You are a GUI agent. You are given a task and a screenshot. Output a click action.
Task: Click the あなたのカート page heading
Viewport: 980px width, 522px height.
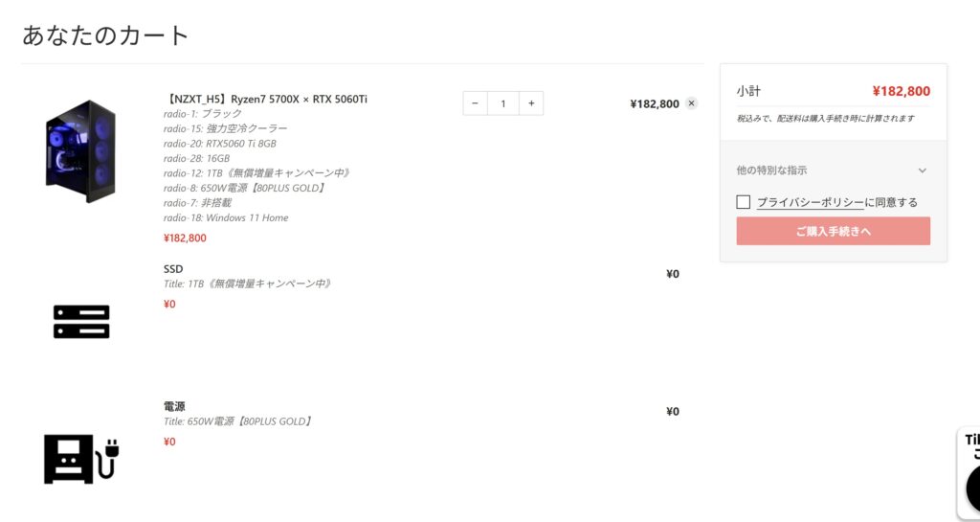tap(106, 35)
